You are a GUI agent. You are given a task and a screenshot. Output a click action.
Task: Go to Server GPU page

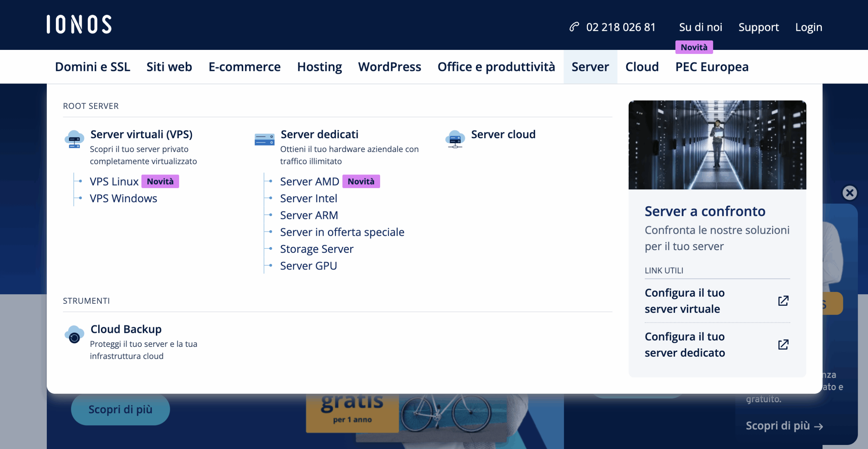point(308,266)
